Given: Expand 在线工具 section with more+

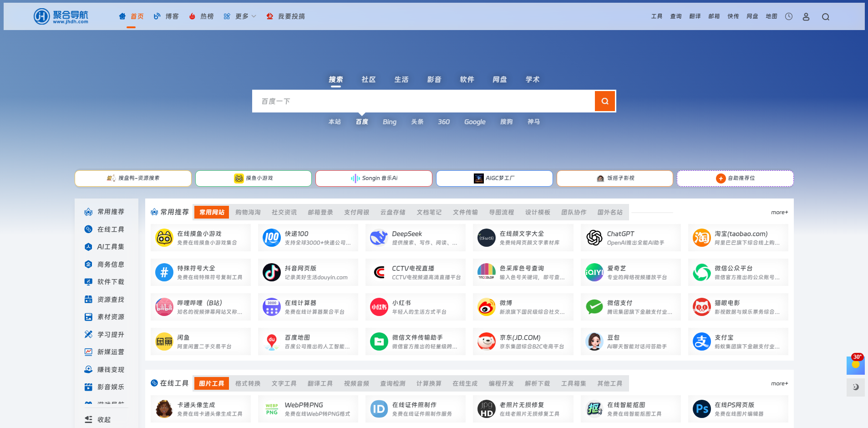Looking at the screenshot, I should click(x=779, y=383).
